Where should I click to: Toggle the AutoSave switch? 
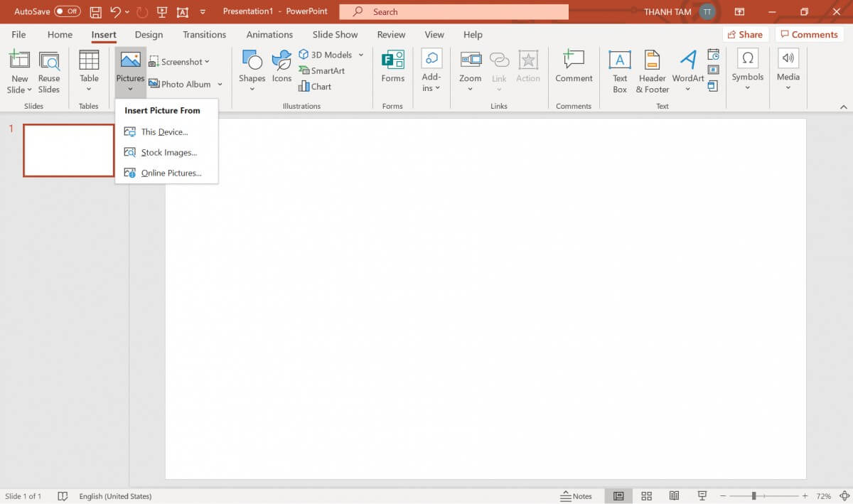(68, 11)
